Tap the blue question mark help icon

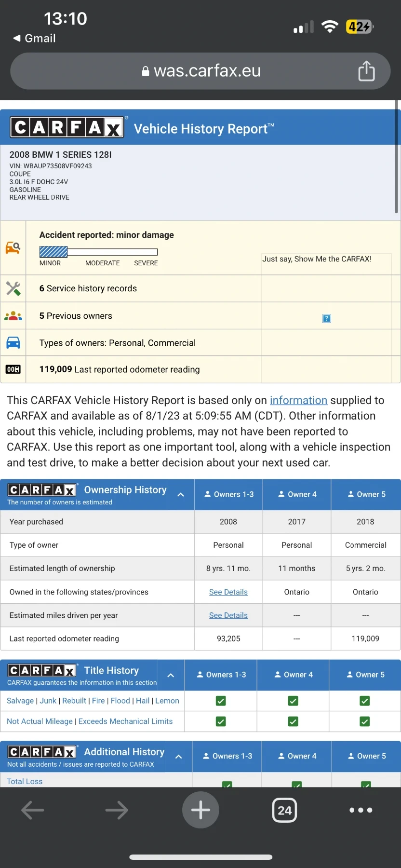point(326,318)
